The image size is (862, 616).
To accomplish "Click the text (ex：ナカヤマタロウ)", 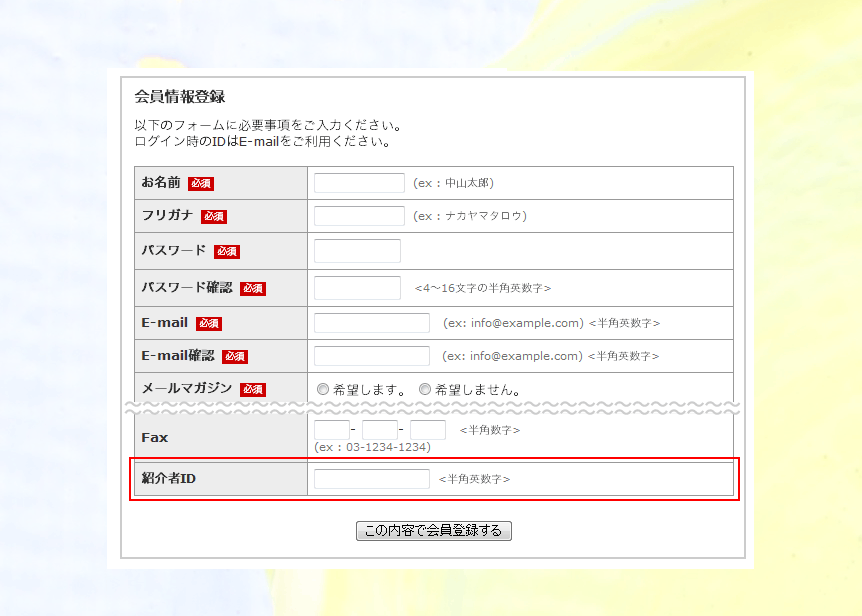I will (x=470, y=216).
